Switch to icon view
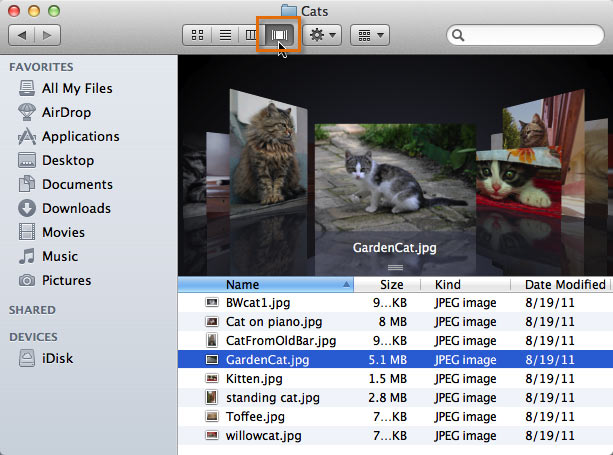 point(197,35)
